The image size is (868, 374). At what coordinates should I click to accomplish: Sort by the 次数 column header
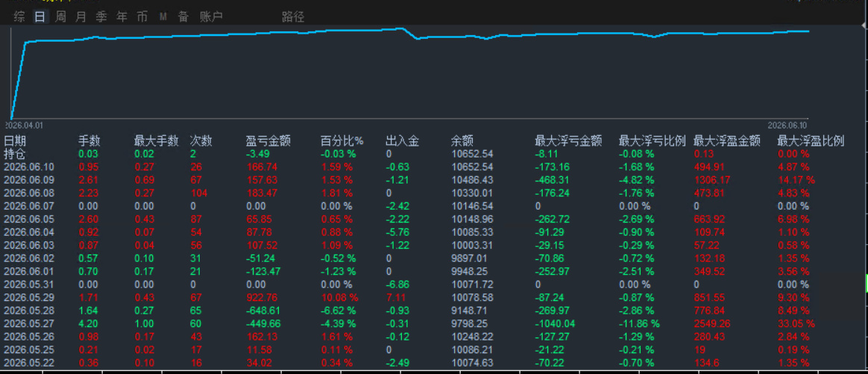coord(201,141)
